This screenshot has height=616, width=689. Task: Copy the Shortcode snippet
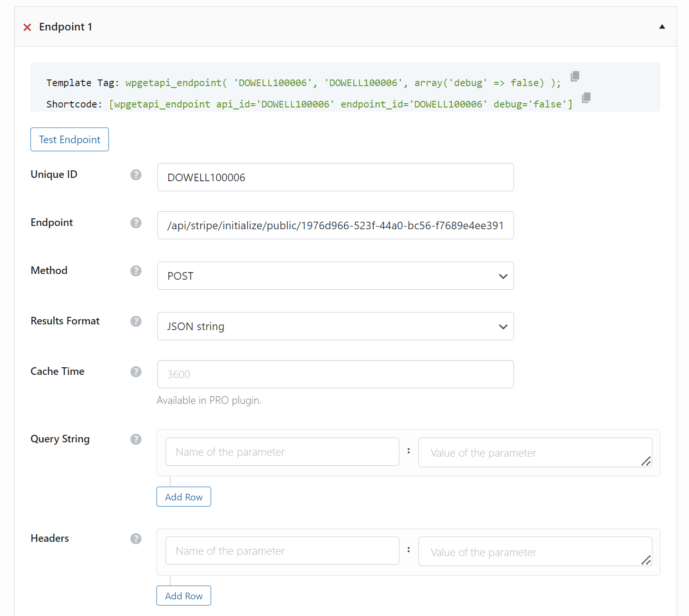pyautogui.click(x=586, y=98)
